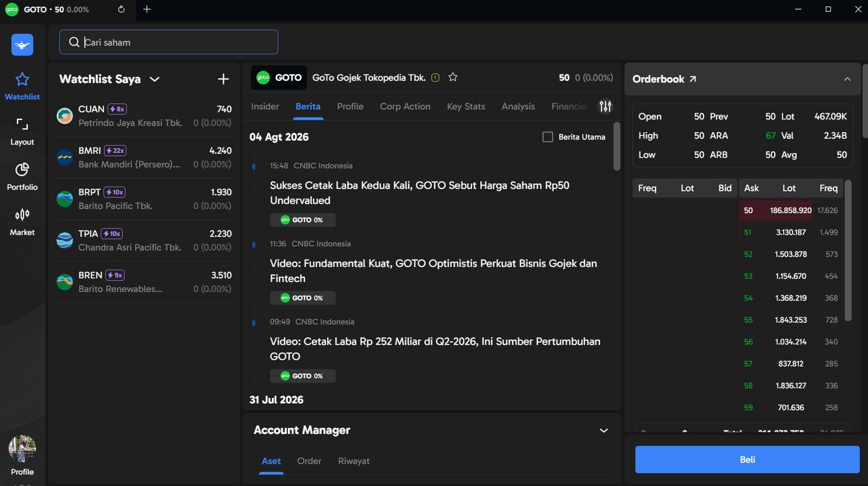
Task: Click the BMRI 22x leverage badge
Action: click(x=115, y=151)
